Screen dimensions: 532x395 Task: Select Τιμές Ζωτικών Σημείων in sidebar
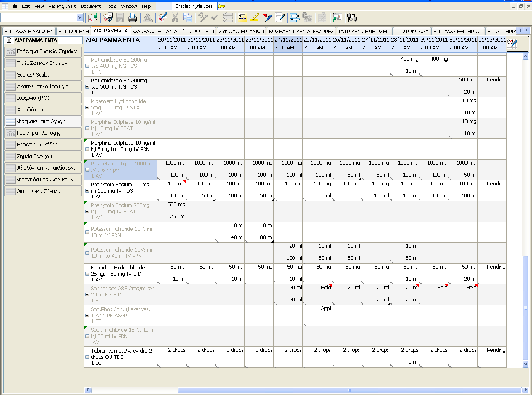(x=43, y=63)
